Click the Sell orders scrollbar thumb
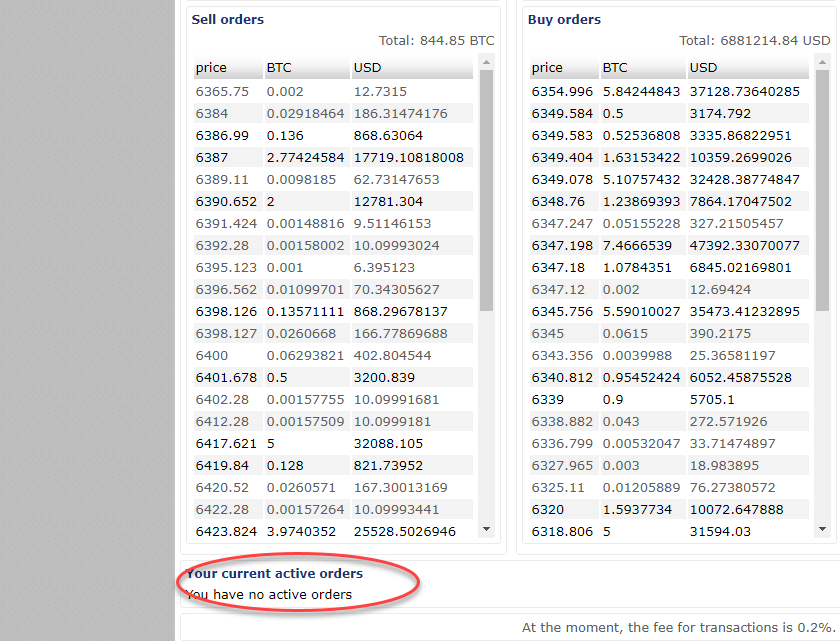The width and height of the screenshot is (840, 641). (486, 190)
